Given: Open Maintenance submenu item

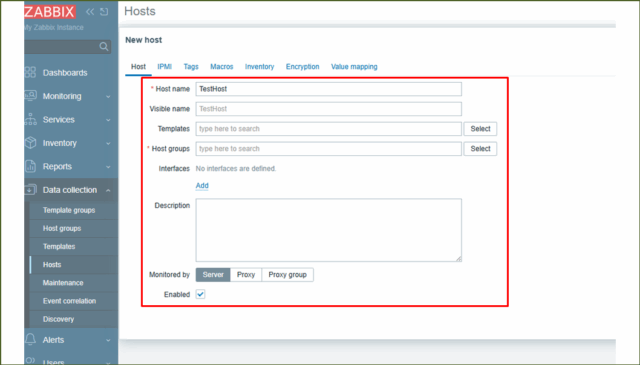Looking at the screenshot, I should 63,283.
